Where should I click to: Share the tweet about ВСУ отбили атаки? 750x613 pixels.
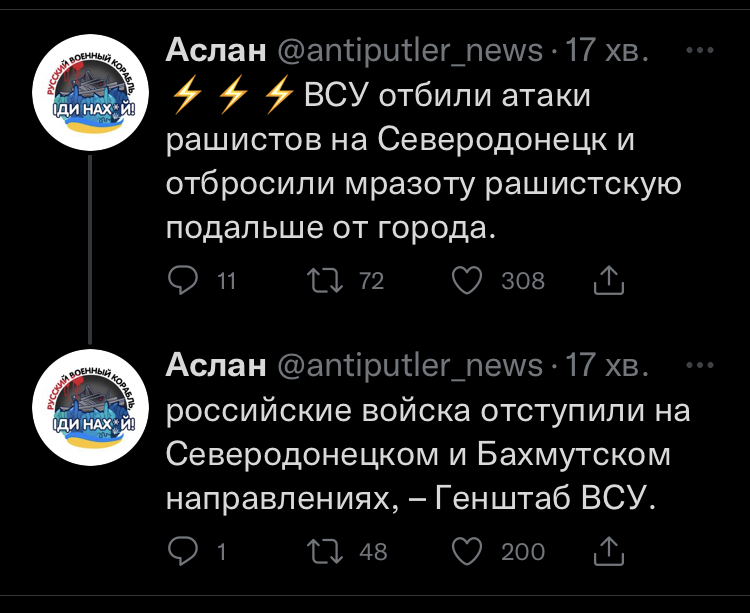(x=608, y=283)
